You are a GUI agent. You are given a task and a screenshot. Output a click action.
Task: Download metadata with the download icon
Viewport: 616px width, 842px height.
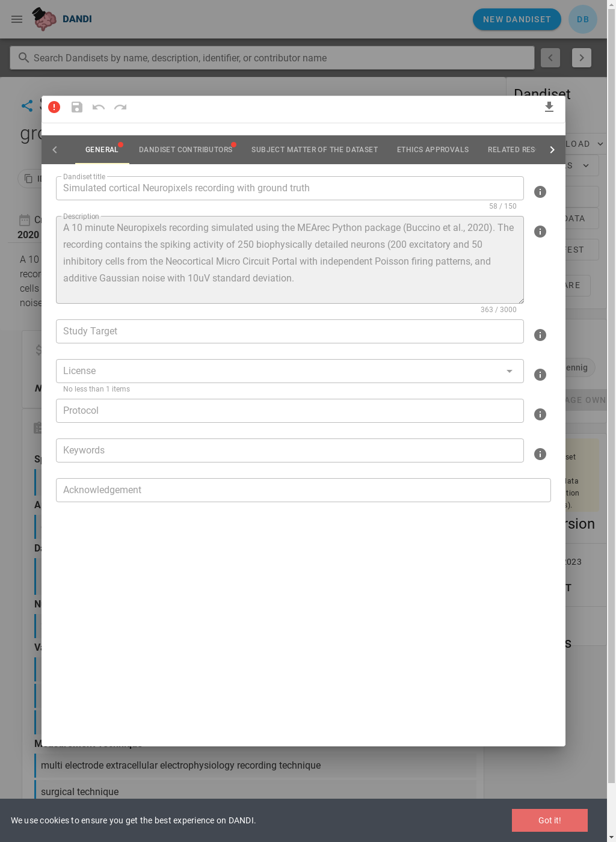(x=549, y=107)
